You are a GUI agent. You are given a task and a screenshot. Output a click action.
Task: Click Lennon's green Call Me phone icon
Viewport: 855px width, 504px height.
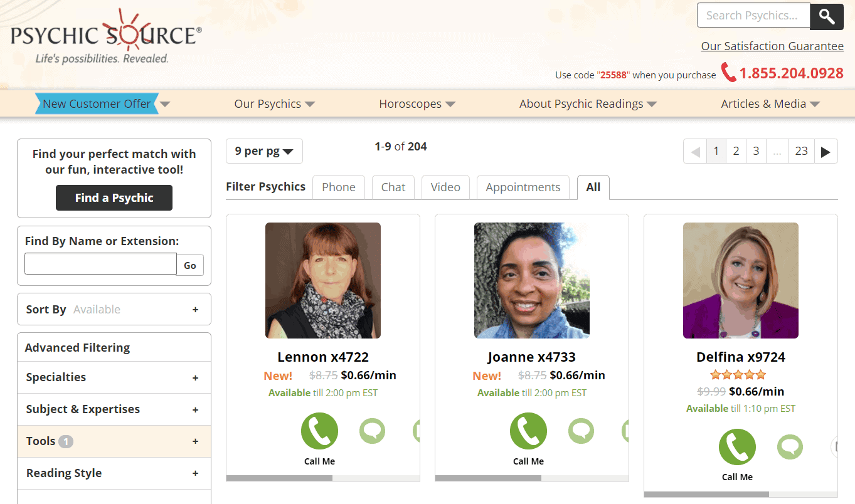(x=319, y=431)
